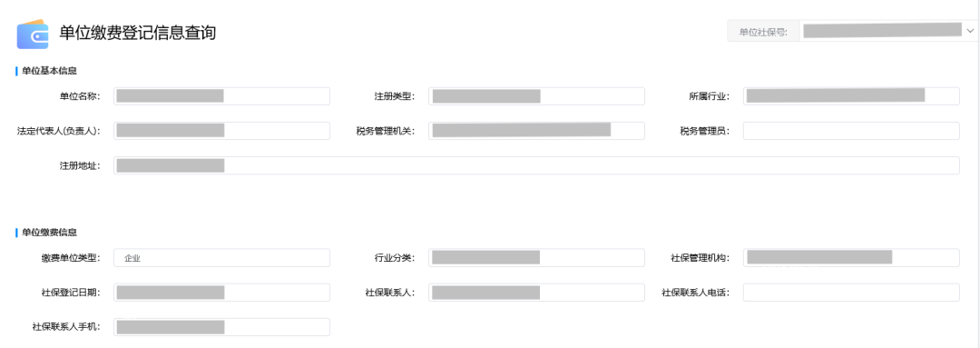Focus the 社保登记日期 field

point(222,293)
